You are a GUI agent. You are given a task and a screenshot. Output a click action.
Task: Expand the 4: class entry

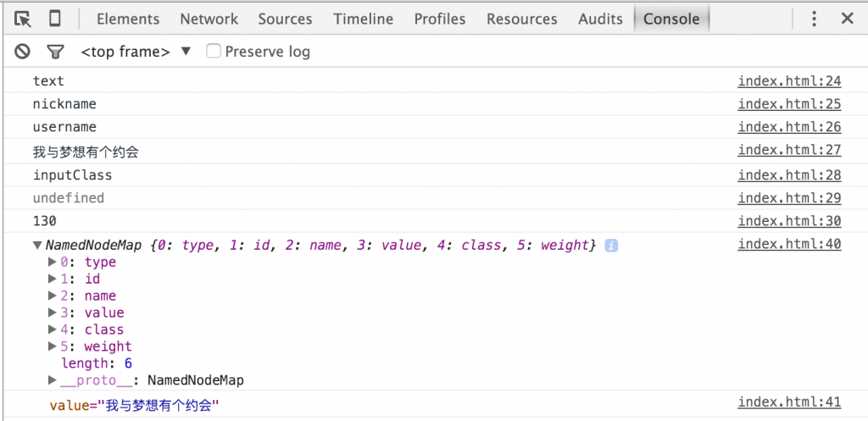tap(53, 330)
